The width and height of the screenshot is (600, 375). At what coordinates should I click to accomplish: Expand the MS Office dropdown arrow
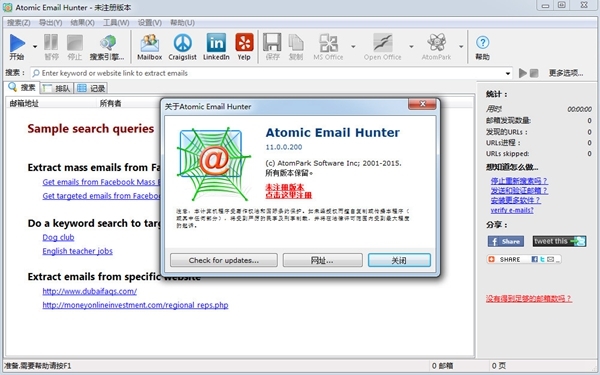tap(353, 46)
